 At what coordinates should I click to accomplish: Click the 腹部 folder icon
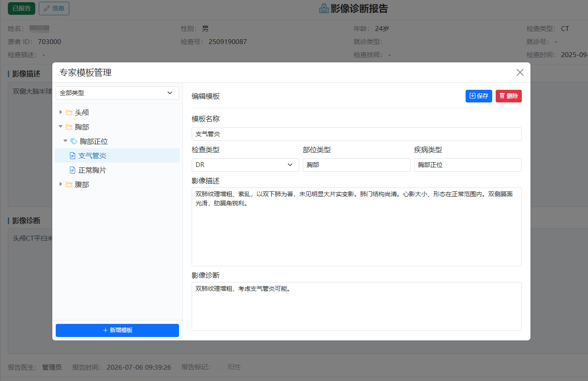pyautogui.click(x=69, y=184)
